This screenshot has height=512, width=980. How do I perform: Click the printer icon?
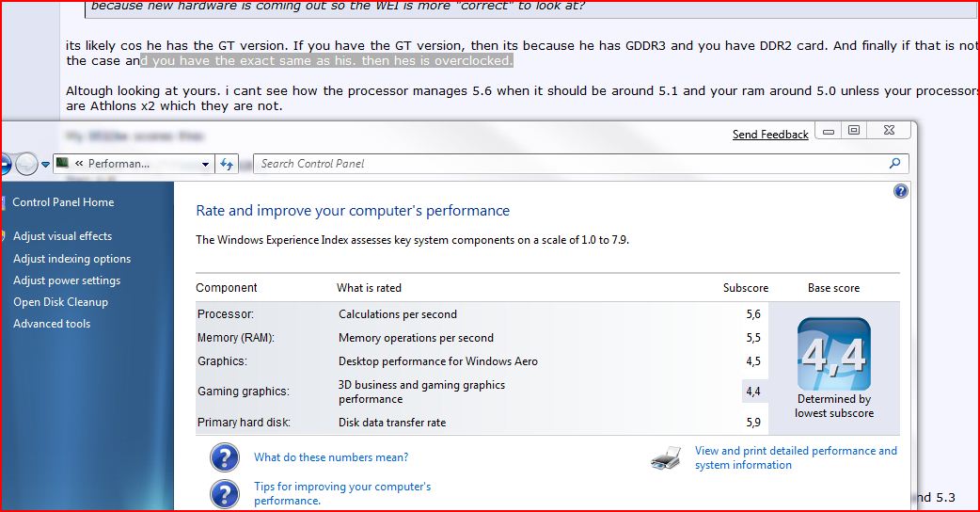coord(666,458)
